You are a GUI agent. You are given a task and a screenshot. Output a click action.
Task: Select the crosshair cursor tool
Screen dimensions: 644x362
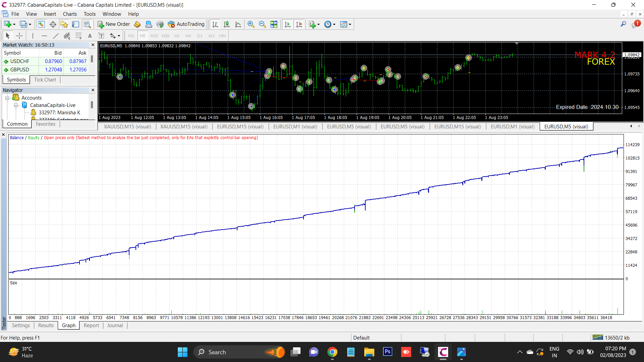point(19,36)
